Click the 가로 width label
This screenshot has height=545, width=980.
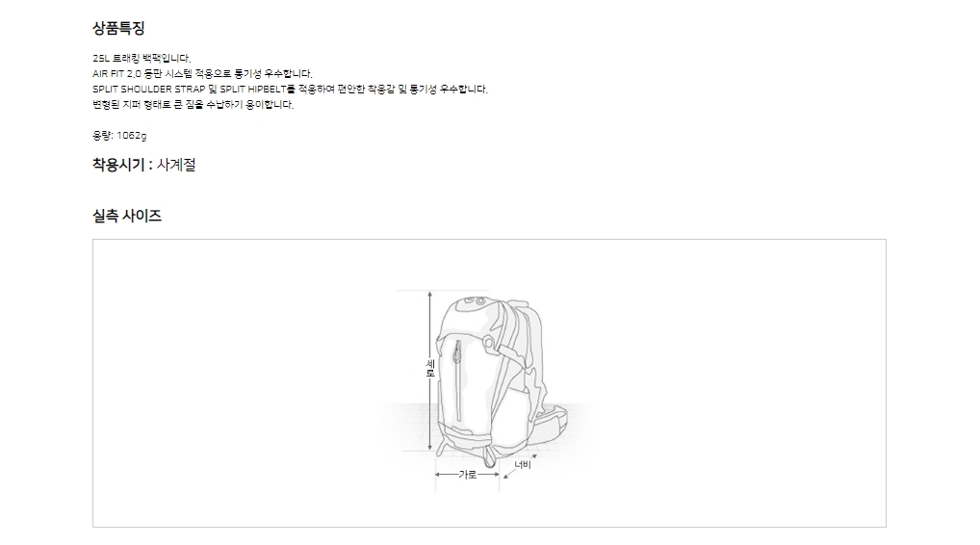(x=468, y=475)
